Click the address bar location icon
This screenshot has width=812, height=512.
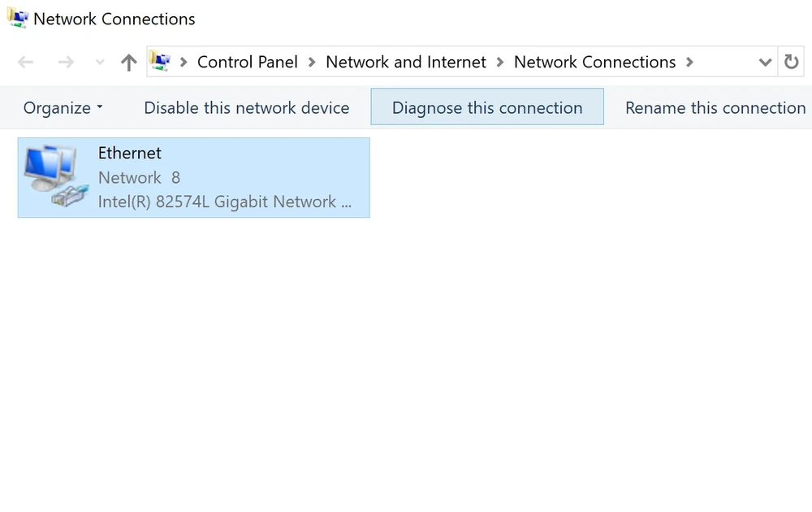pyautogui.click(x=161, y=62)
